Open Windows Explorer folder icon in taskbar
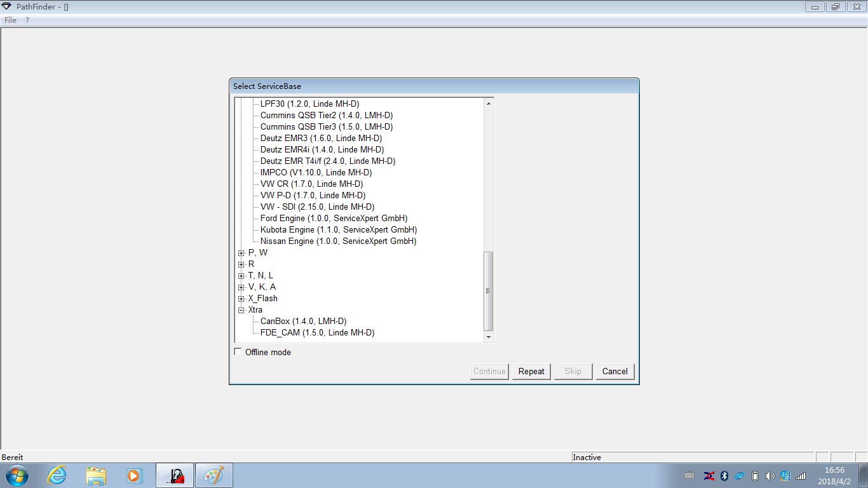This screenshot has height=488, width=868. pos(96,475)
